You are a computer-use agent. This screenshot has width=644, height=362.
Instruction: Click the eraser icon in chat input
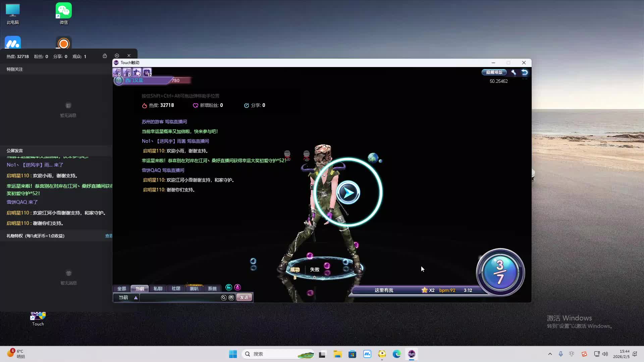(x=224, y=298)
